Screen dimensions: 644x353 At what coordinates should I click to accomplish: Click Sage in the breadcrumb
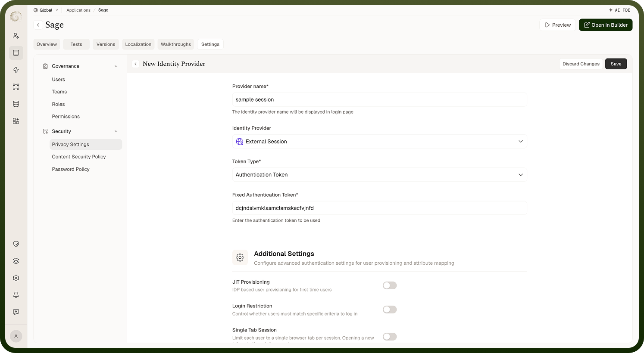[x=103, y=10]
